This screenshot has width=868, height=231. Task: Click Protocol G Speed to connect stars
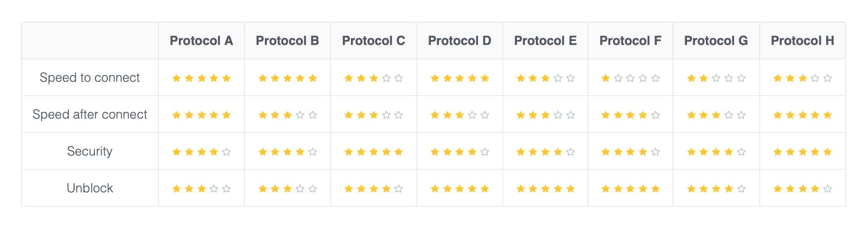click(716, 78)
